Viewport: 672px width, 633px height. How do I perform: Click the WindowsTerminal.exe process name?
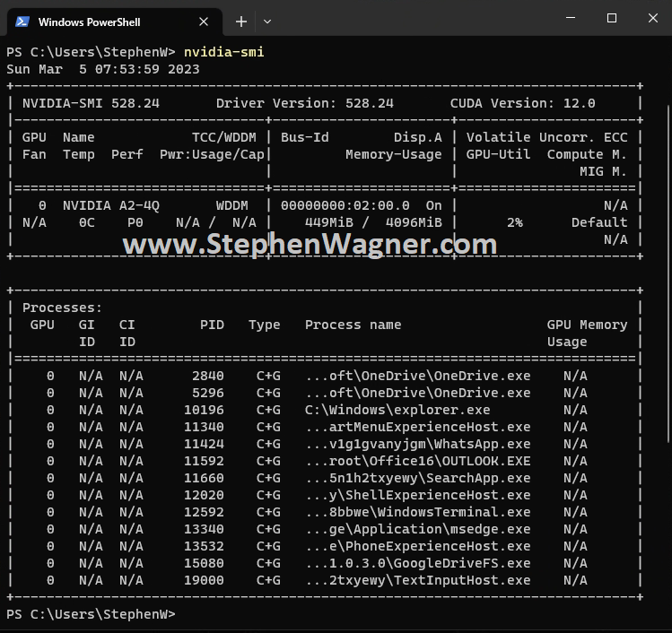click(418, 512)
